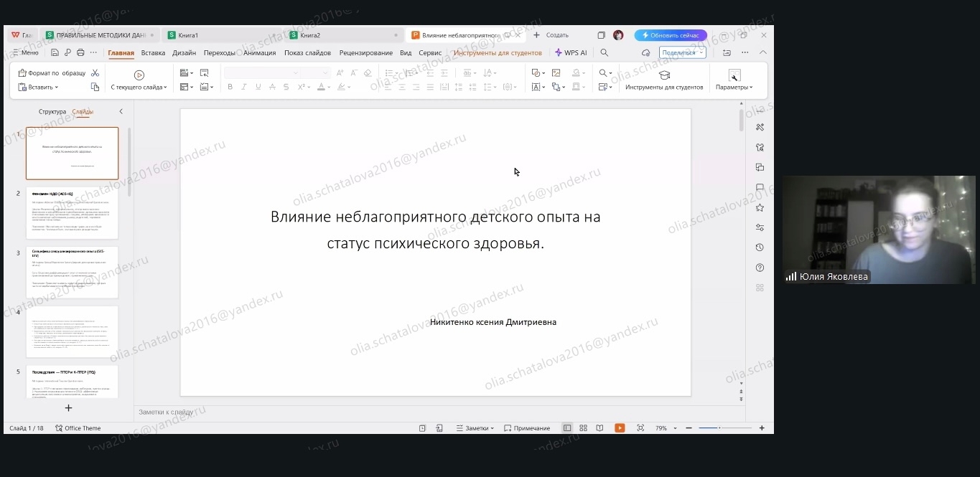Open the Вставка ribbon tab
Screen dimensions: 980x477
[153, 52]
